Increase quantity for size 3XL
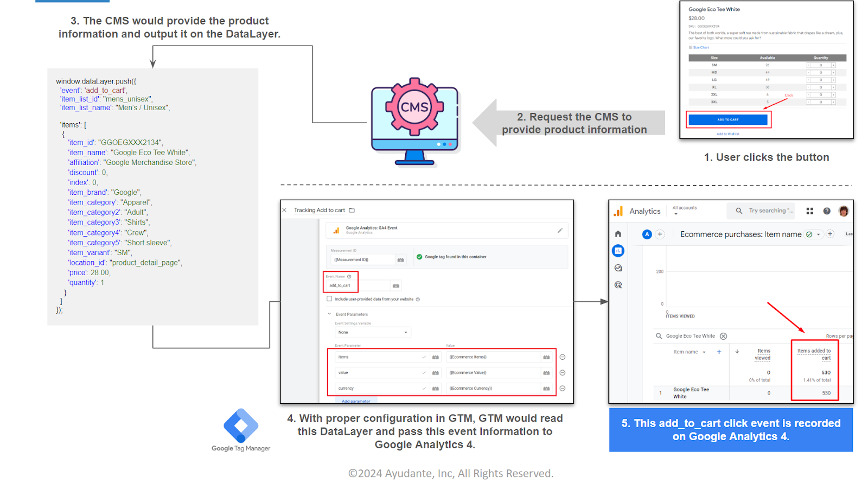 [834, 102]
